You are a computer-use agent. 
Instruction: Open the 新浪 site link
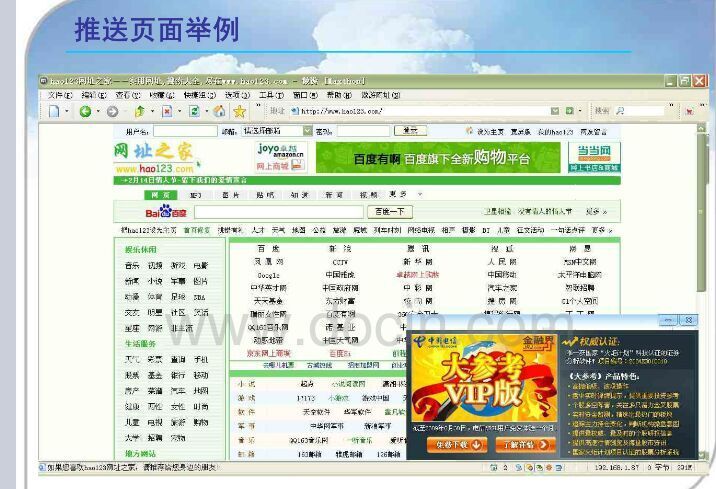tap(340, 248)
